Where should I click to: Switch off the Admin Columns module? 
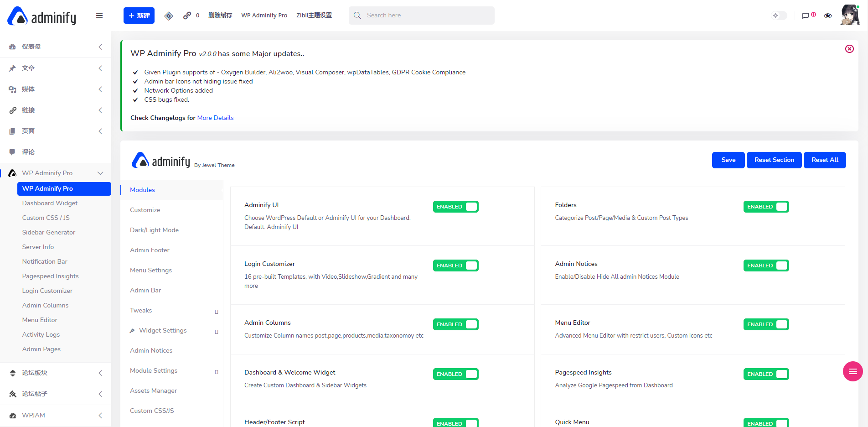(x=456, y=324)
